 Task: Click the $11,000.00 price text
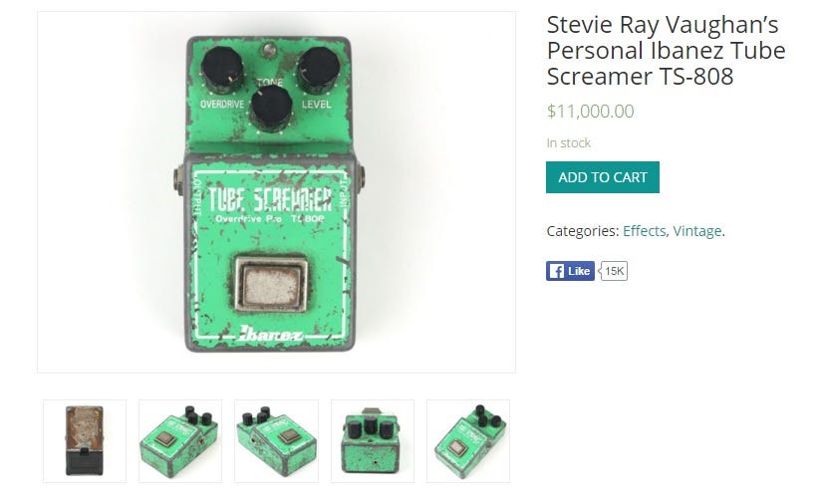click(590, 111)
